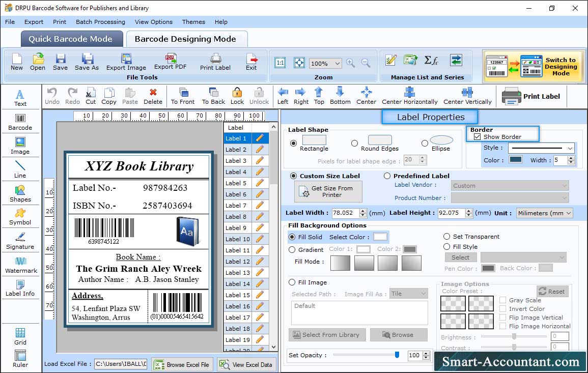
Task: Click Browse Excel File button
Action: point(183,364)
